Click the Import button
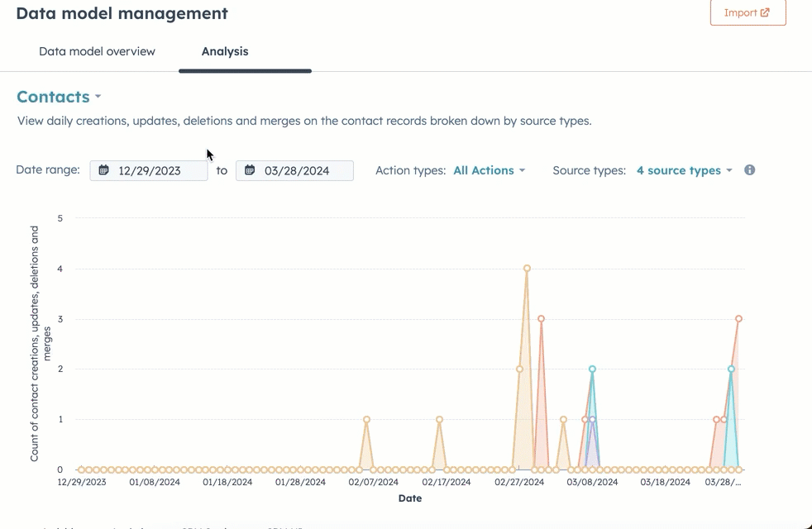This screenshot has height=529, width=812. click(x=748, y=12)
